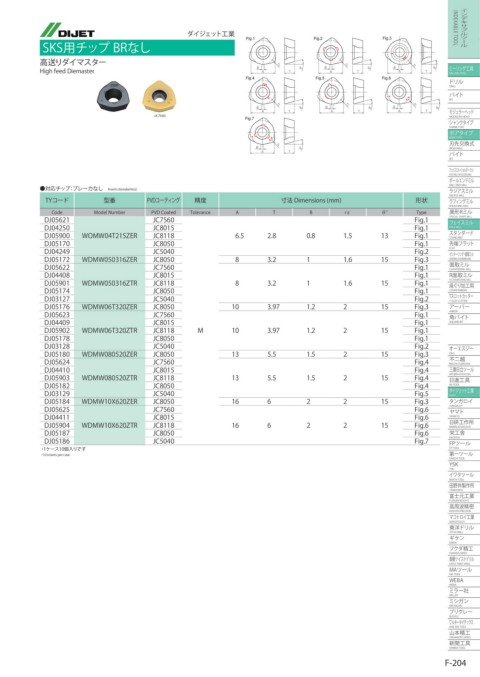Click code DJ05172 in the table

pyautogui.click(x=57, y=259)
